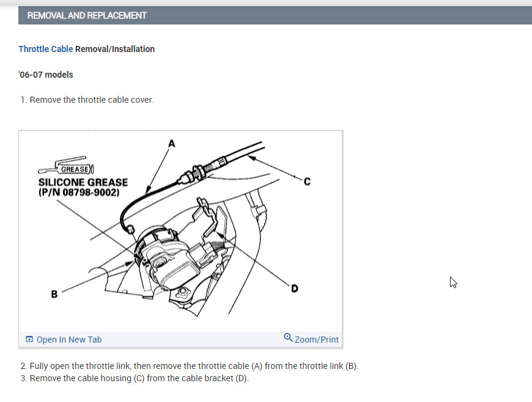532x402 pixels.
Task: Click label B in the diagram
Action: click(54, 294)
